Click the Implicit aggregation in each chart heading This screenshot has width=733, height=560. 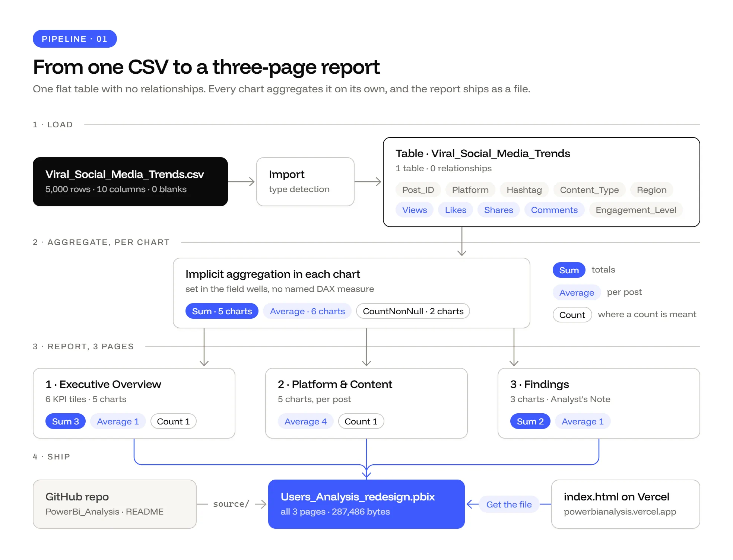click(x=273, y=274)
